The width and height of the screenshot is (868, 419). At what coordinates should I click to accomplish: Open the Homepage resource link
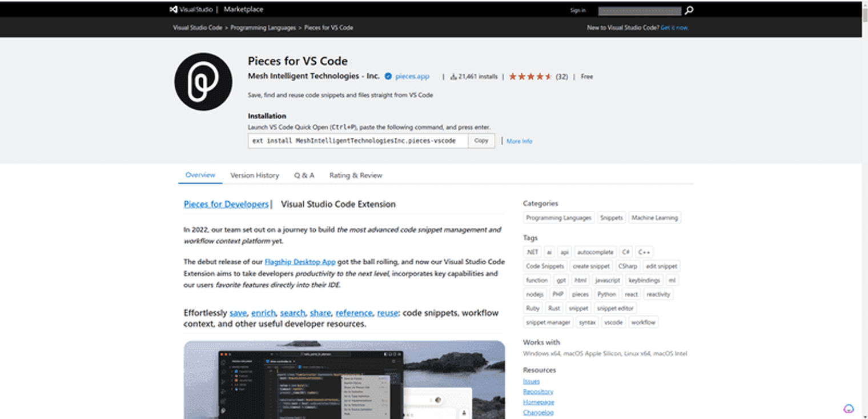539,402
